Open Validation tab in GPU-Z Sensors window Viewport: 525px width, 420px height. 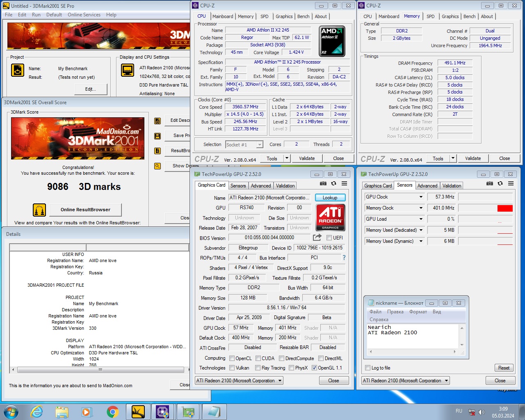click(x=452, y=186)
